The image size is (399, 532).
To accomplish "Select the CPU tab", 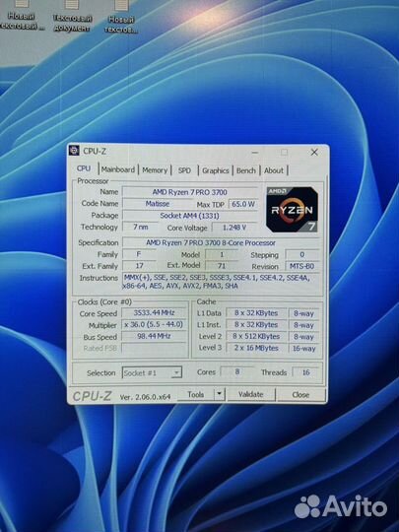I will point(84,168).
